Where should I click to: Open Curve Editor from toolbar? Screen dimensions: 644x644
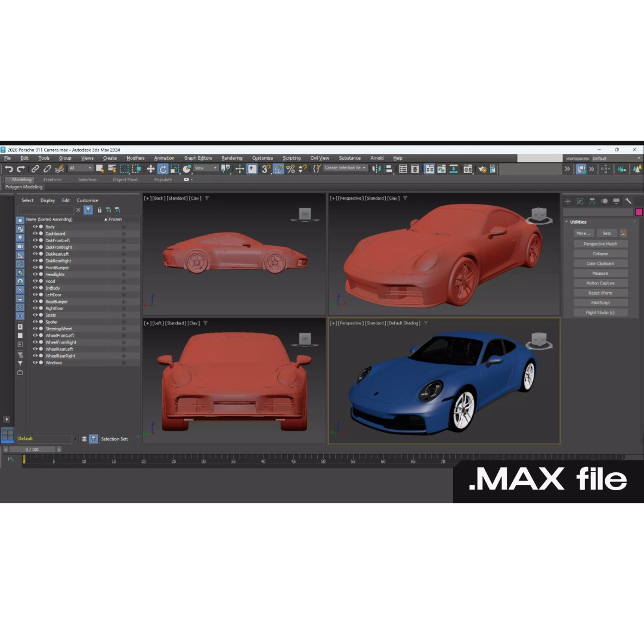coord(441,169)
